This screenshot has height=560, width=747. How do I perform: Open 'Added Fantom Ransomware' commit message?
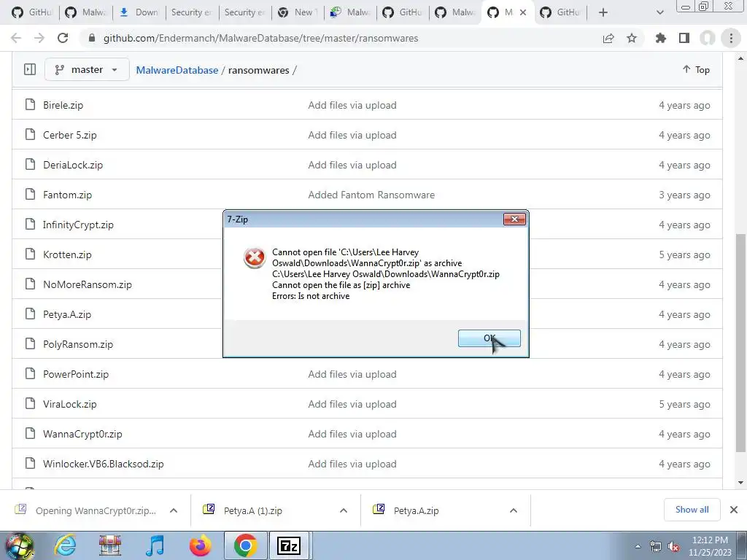tap(371, 195)
